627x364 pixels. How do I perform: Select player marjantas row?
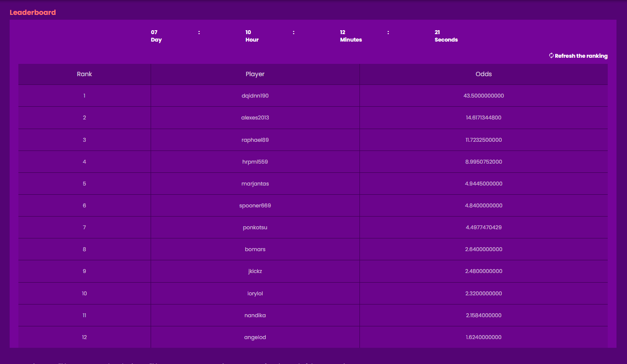[255, 184]
